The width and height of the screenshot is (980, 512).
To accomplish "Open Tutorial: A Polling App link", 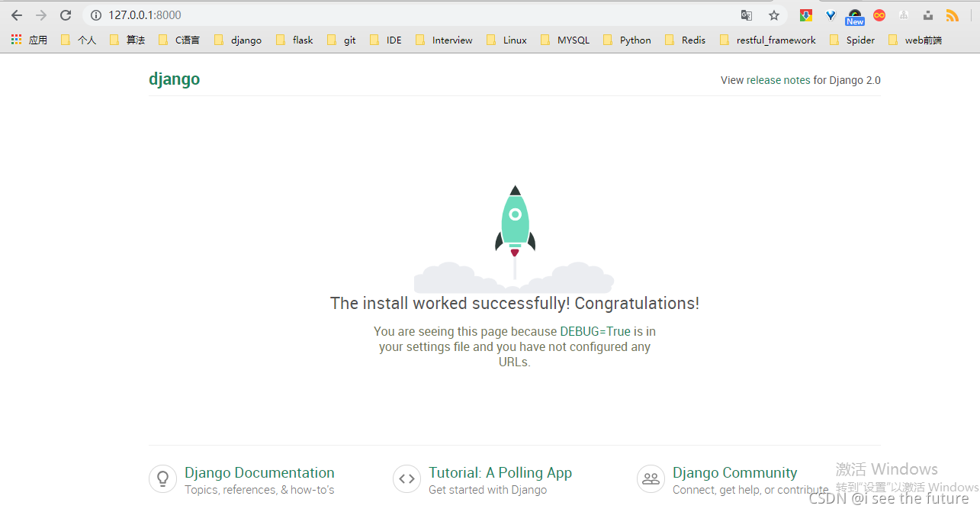I will pyautogui.click(x=500, y=472).
